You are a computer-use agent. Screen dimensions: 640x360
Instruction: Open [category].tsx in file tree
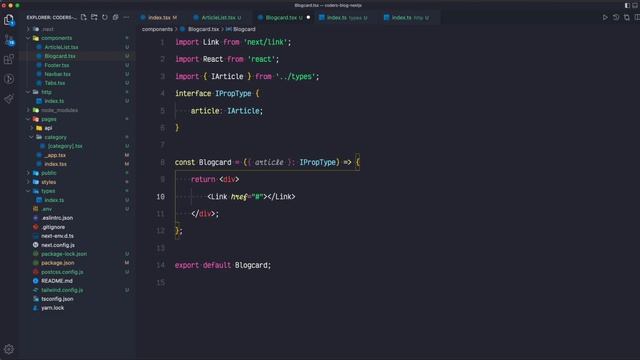click(x=65, y=146)
